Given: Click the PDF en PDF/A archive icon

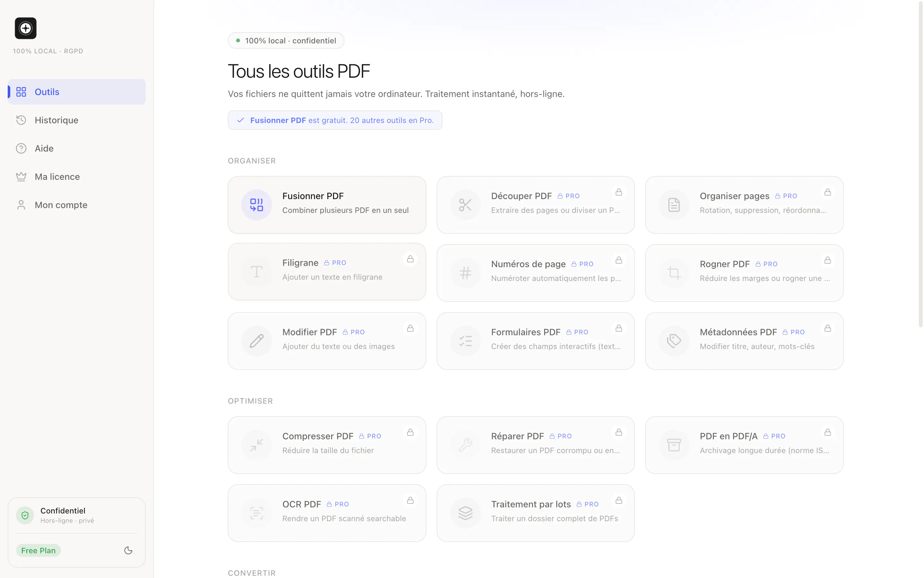Looking at the screenshot, I should [674, 445].
